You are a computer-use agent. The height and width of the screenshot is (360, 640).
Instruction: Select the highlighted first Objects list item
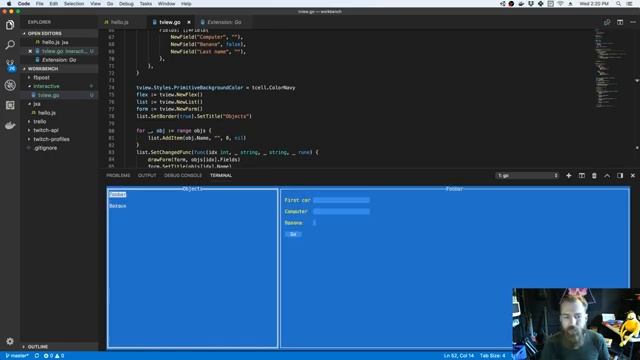tap(118, 195)
